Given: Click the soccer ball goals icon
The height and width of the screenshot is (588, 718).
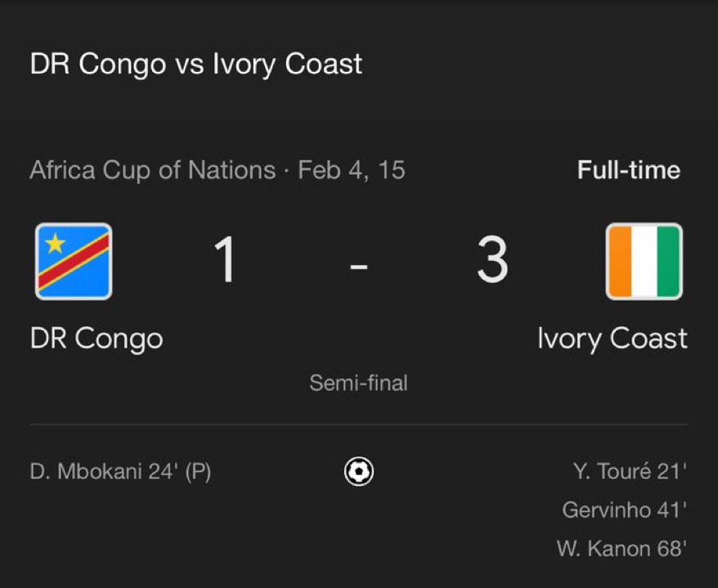Looking at the screenshot, I should point(358,471).
